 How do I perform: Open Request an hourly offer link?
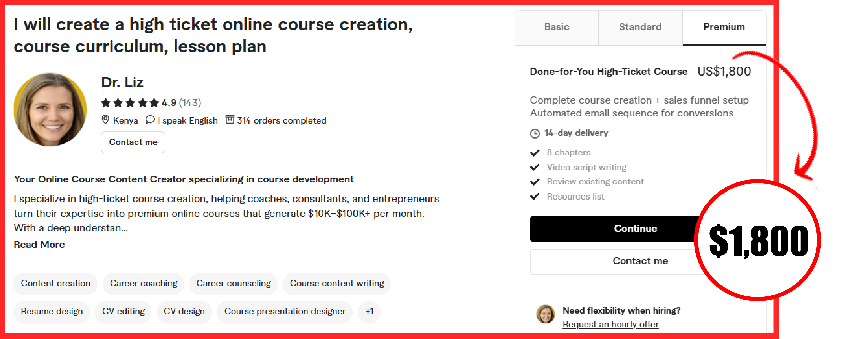click(610, 324)
